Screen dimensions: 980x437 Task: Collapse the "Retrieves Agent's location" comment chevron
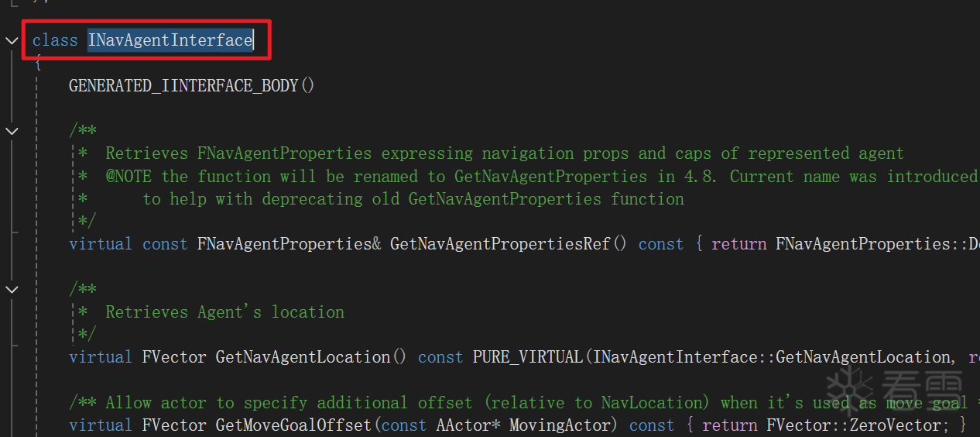(12, 289)
